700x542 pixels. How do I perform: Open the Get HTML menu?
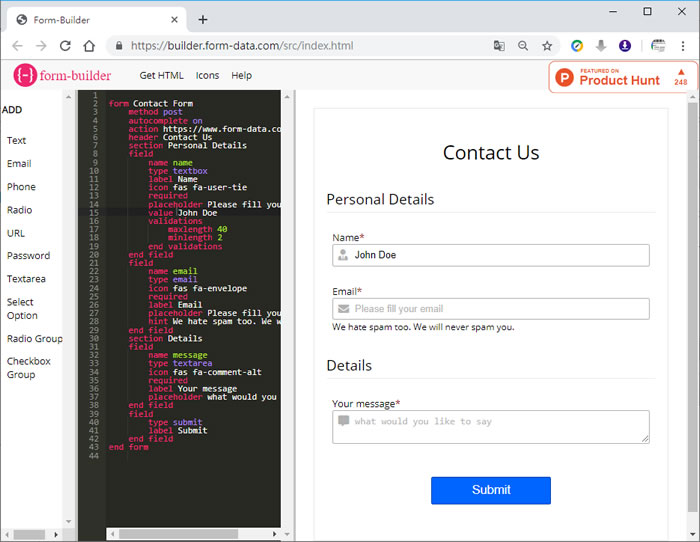[x=161, y=76]
